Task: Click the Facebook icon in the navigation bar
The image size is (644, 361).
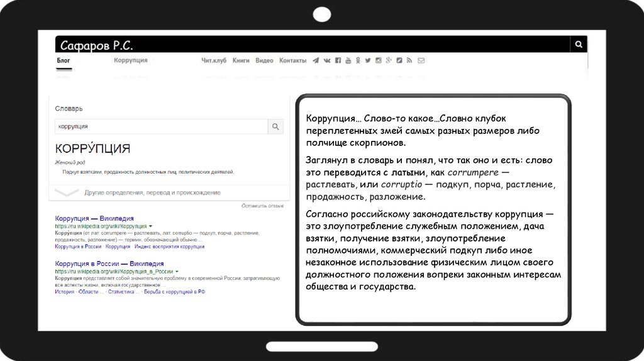Action: click(338, 60)
